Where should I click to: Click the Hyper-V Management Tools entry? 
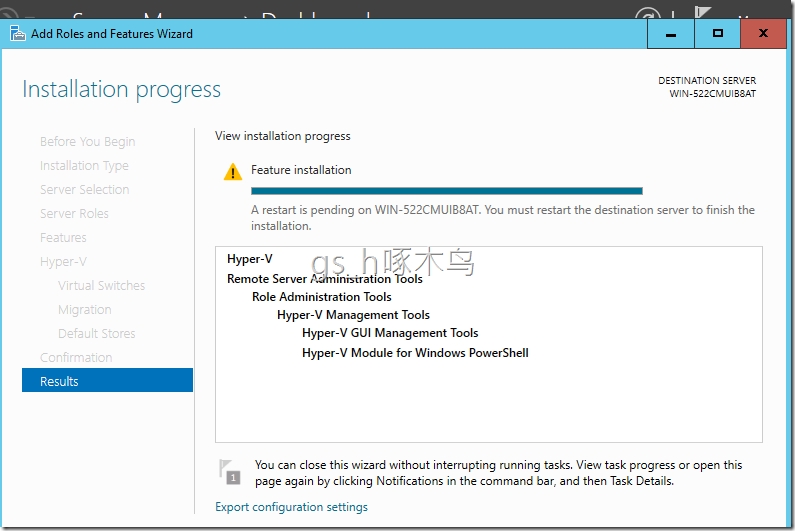pyautogui.click(x=353, y=315)
